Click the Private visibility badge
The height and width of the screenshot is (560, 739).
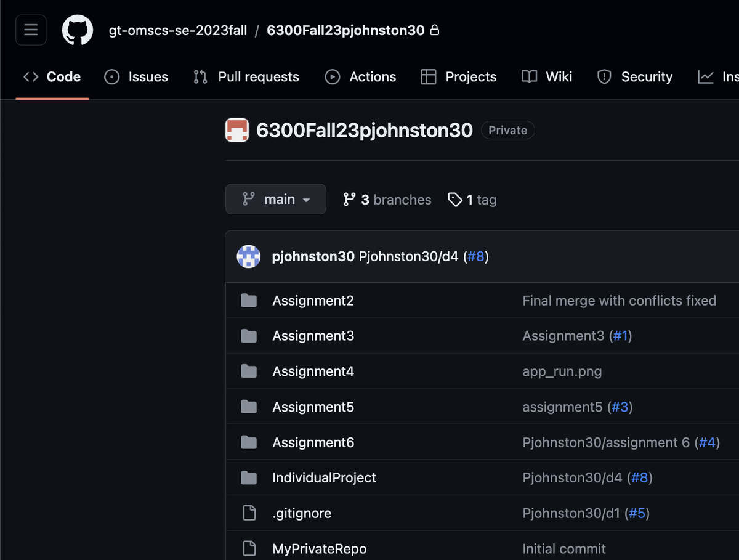coord(507,130)
